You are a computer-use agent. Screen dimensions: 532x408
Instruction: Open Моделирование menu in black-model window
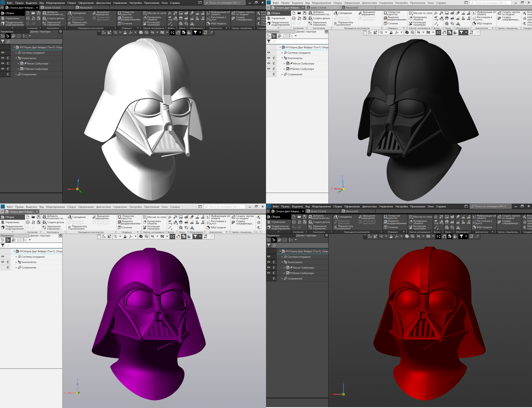point(321,3)
